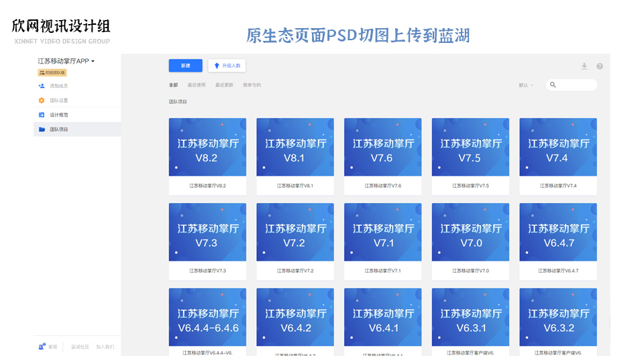Click inside the search input field
Viewport: 644px width, 362px height.
click(x=572, y=85)
